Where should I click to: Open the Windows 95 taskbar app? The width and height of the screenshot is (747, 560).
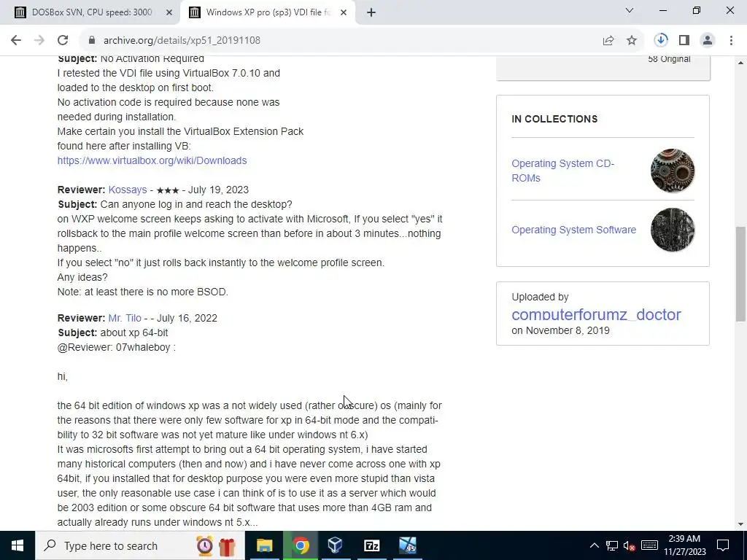tap(408, 545)
